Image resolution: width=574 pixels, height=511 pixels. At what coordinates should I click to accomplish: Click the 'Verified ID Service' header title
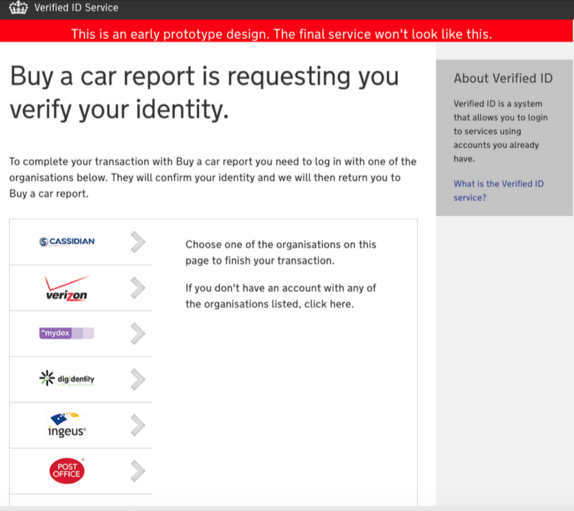pos(76,8)
